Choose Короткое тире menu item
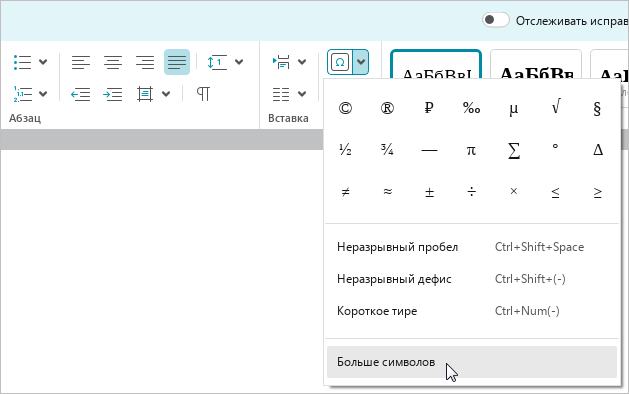629x394 pixels. [x=472, y=311]
